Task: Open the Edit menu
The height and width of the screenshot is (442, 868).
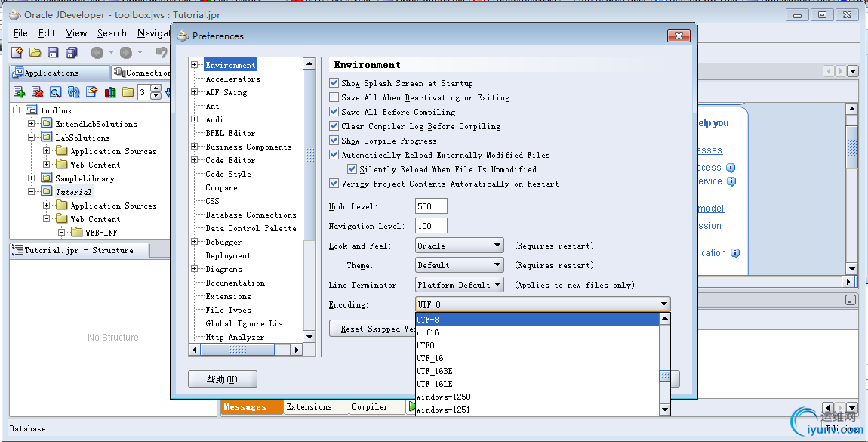Action: pos(47,33)
